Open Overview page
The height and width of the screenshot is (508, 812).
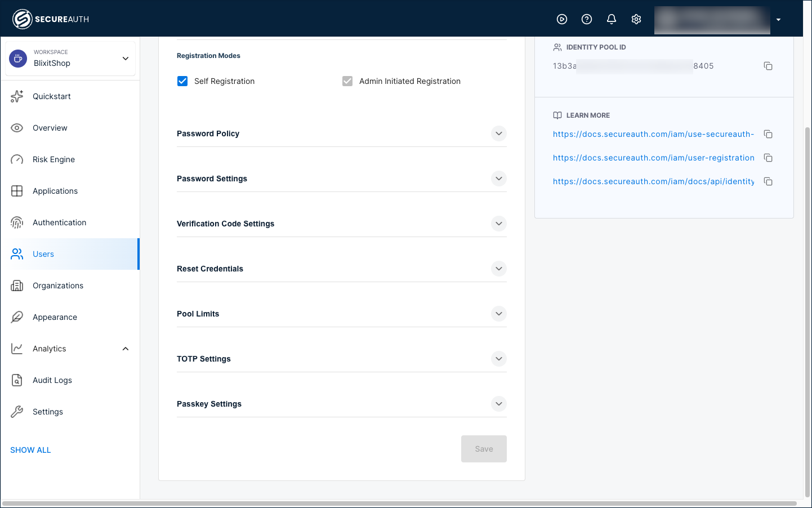(70, 128)
